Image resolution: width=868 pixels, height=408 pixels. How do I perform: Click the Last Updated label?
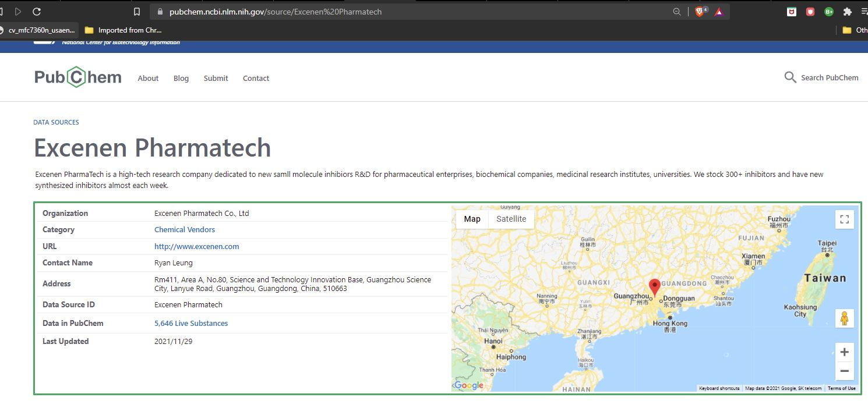tap(66, 341)
